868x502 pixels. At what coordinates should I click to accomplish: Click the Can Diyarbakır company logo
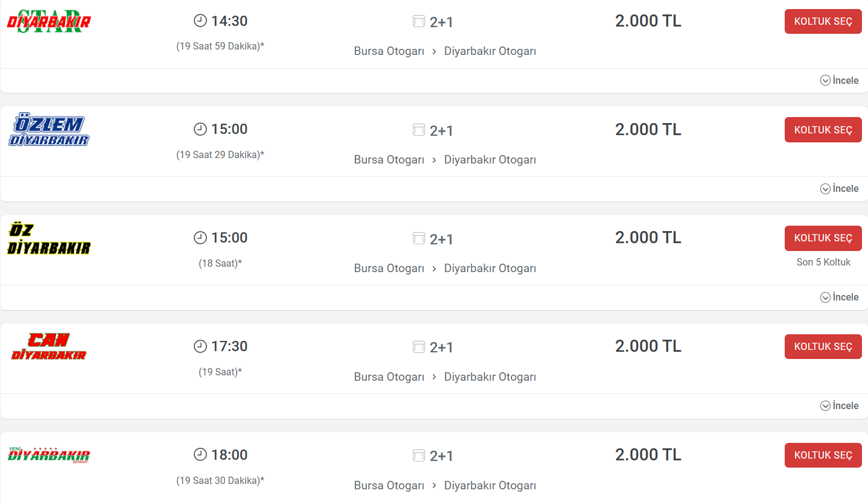(x=49, y=347)
